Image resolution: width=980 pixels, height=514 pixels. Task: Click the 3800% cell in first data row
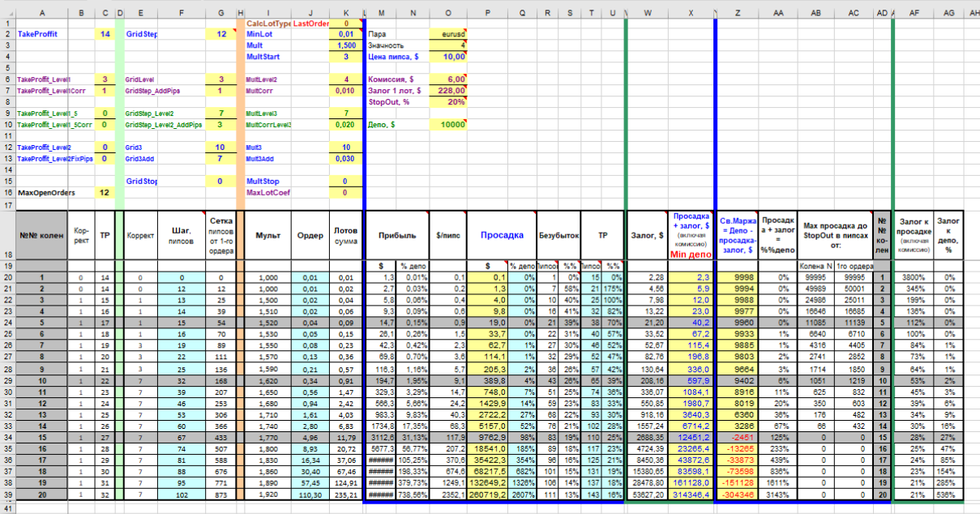tap(914, 277)
